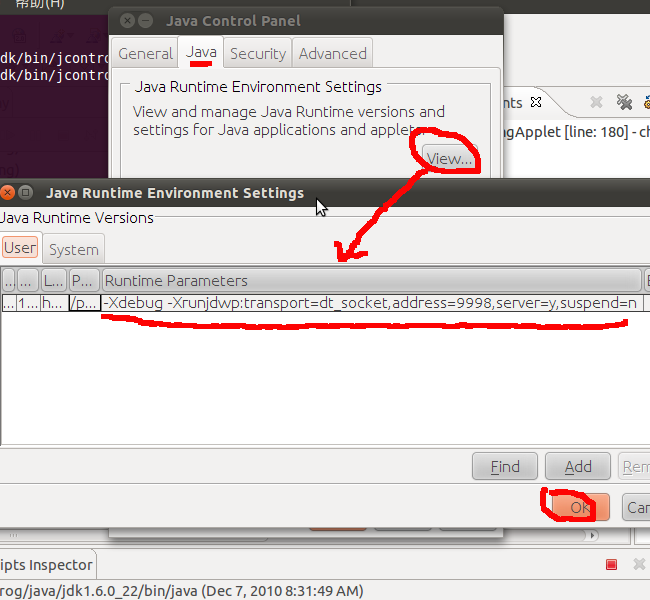
Task: Close the Eclipse view tab with X icon
Action: click(536, 102)
